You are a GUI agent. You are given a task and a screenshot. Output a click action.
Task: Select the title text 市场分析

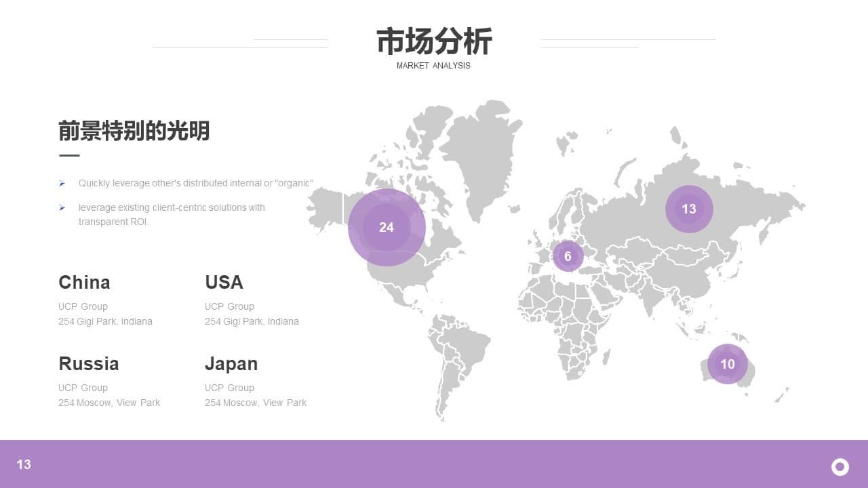[434, 41]
